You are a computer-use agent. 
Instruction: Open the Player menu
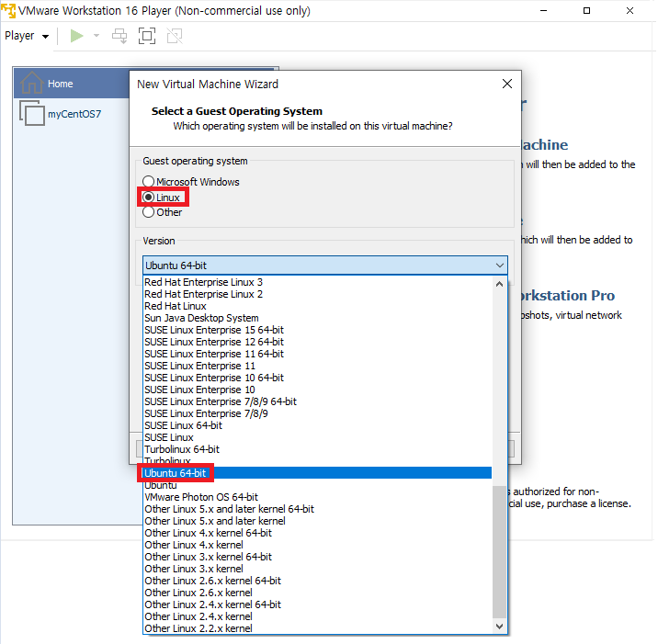click(x=27, y=36)
